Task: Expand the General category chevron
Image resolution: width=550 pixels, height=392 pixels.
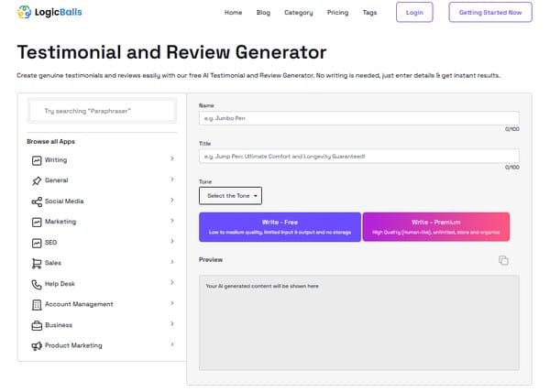Action: 172,180
